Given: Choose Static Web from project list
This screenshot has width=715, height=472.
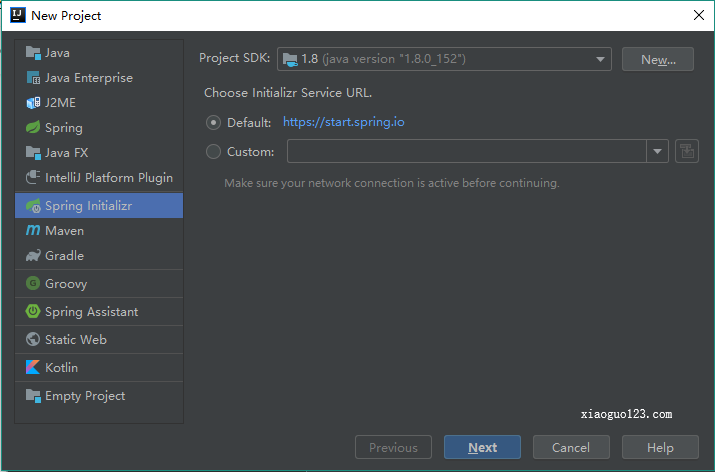Looking at the screenshot, I should click(75, 340).
